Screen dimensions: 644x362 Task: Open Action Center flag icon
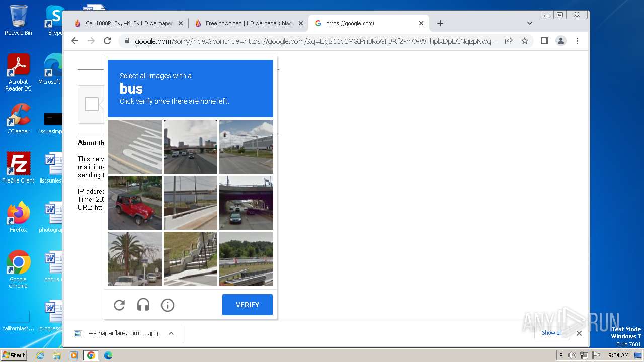[595, 355]
